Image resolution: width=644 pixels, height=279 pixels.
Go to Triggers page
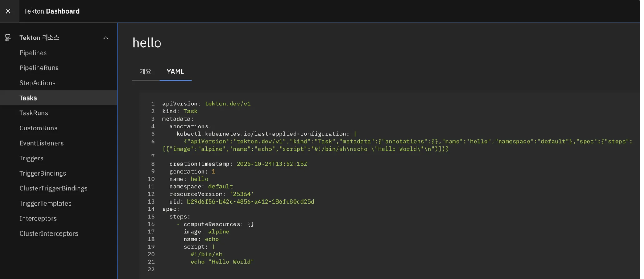click(59, 158)
